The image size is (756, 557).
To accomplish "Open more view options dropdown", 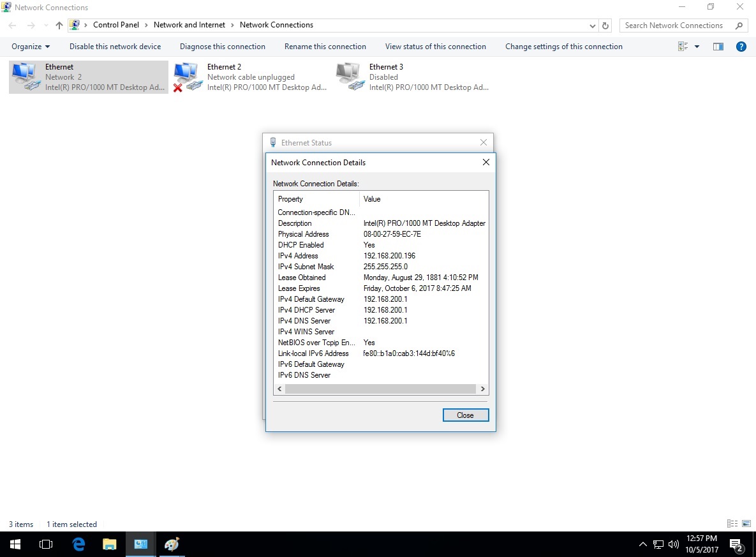I will pyautogui.click(x=697, y=47).
